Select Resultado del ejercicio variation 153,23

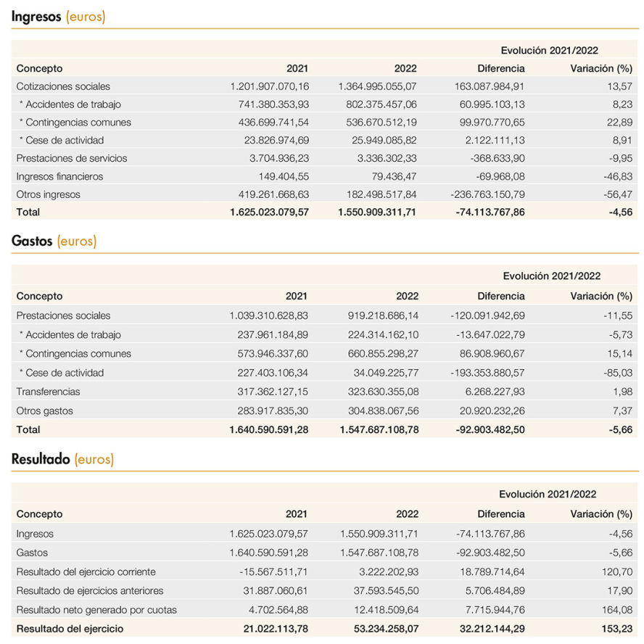[x=617, y=629]
